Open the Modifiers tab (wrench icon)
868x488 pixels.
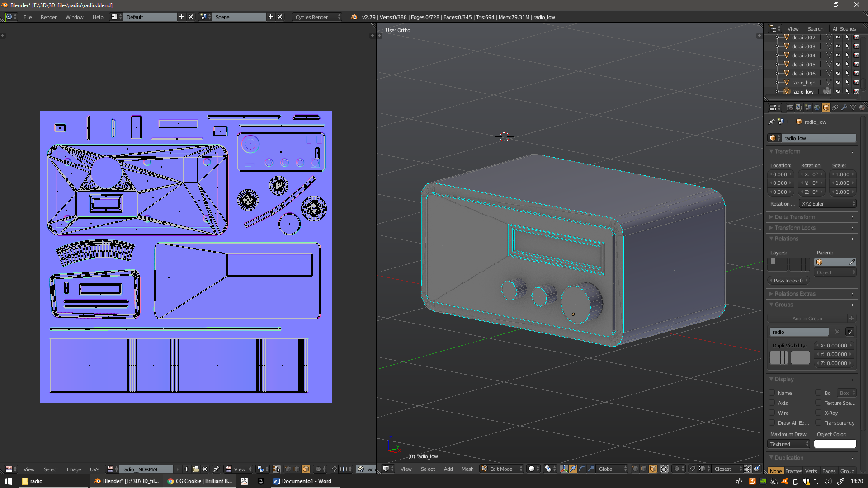coord(844,108)
